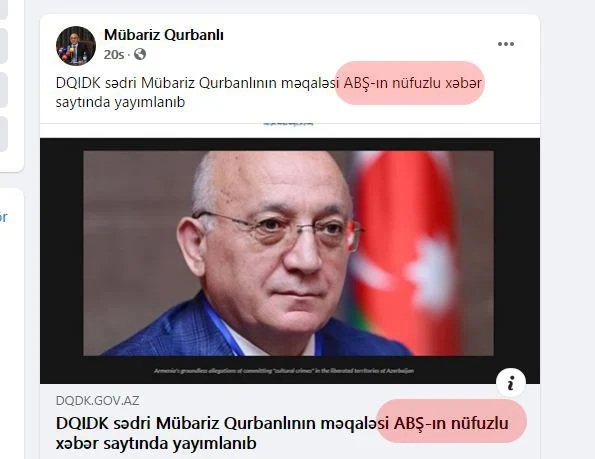This screenshot has width=595, height=459.
Task: Open Mübariz Qurbanlı's round profile avatar
Action: pos(76,46)
